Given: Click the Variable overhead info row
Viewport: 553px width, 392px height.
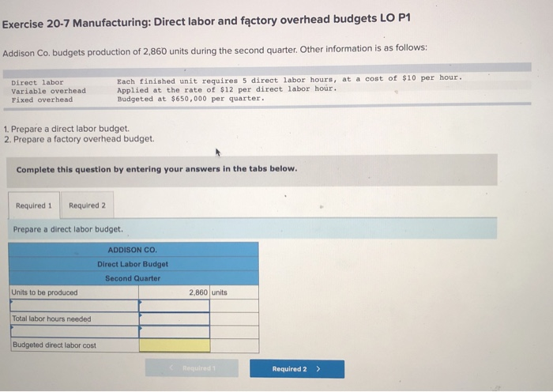Looking at the screenshot, I should (x=175, y=90).
